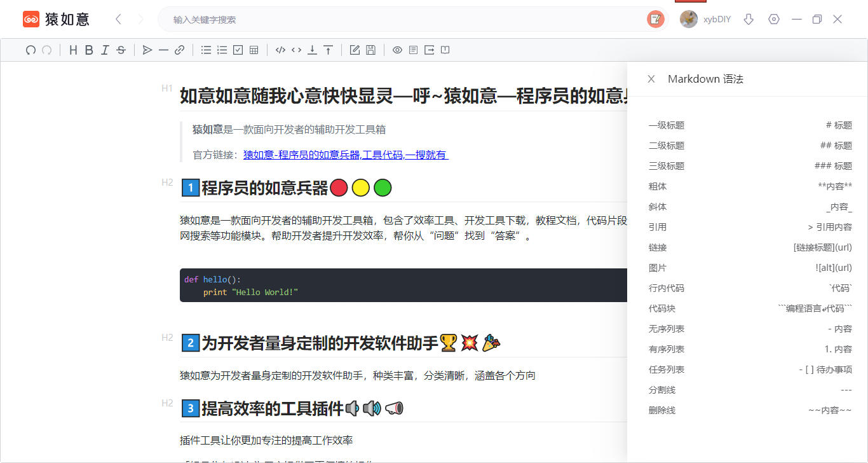Apply italic formatting
868x463 pixels.
point(105,50)
